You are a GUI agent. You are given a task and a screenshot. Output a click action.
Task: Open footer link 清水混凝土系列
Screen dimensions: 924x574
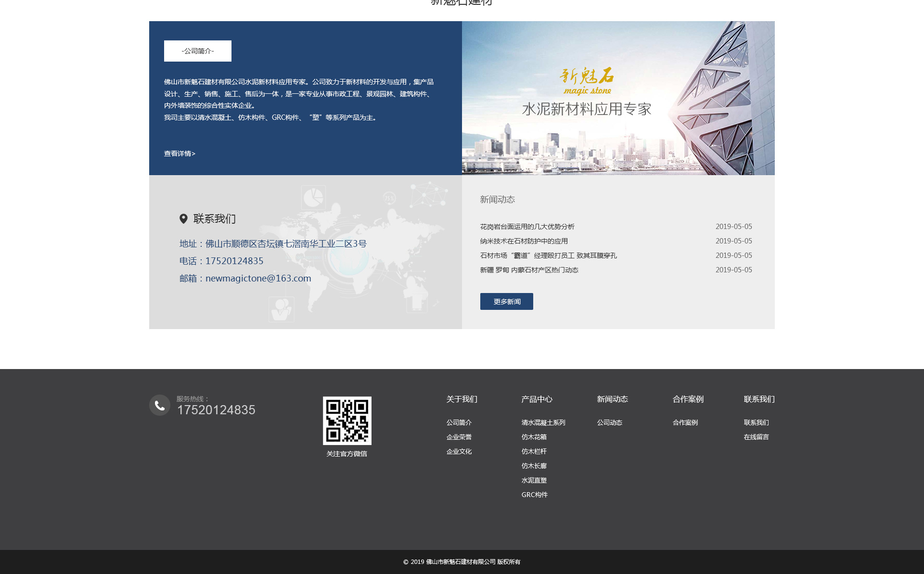click(x=543, y=422)
